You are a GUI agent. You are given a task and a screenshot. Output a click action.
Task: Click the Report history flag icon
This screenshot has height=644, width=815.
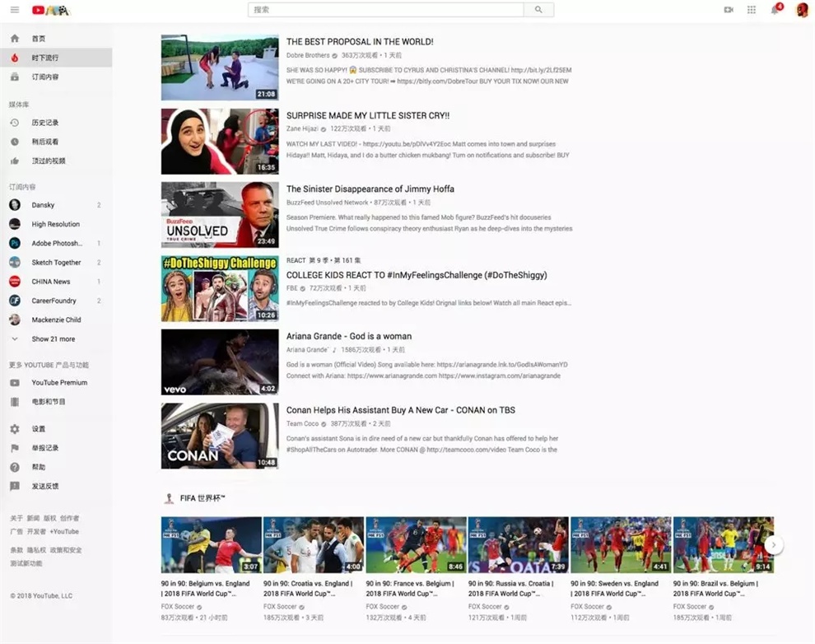15,448
